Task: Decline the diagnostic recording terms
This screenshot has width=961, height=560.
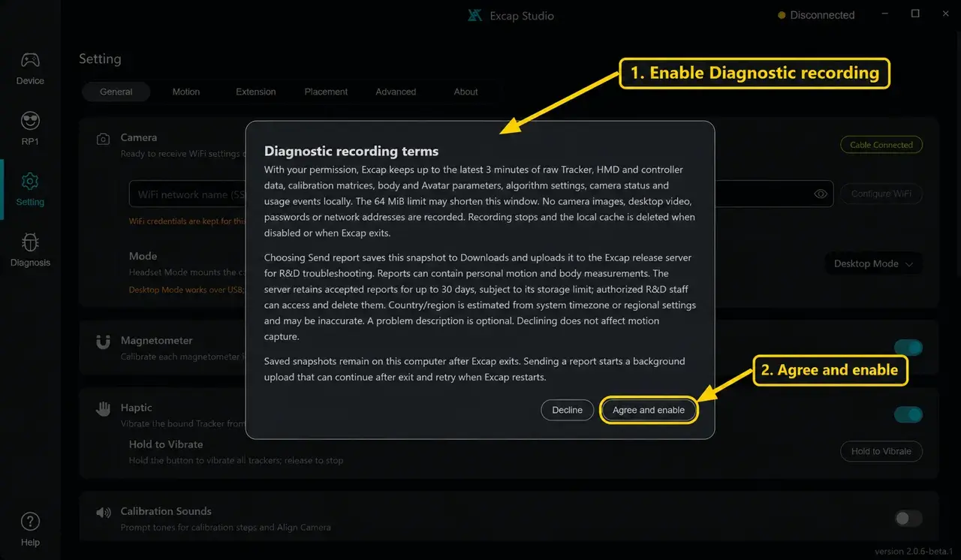Action: pyautogui.click(x=568, y=410)
